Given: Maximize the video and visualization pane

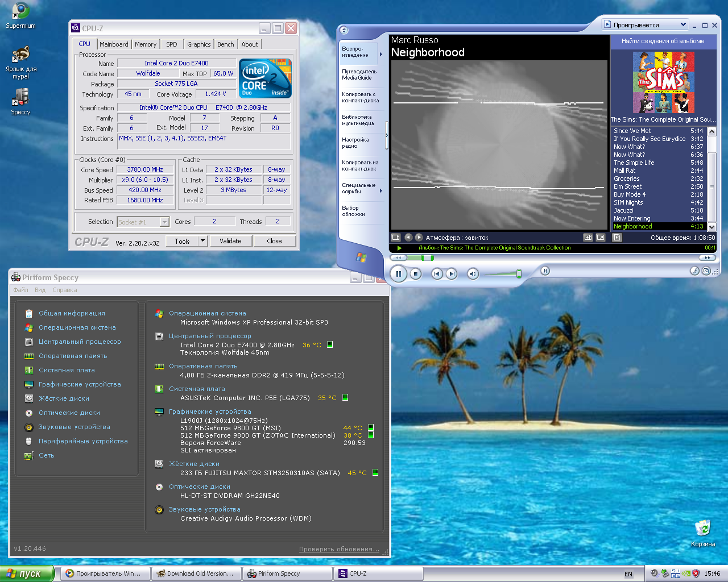Looking at the screenshot, I should click(x=588, y=238).
